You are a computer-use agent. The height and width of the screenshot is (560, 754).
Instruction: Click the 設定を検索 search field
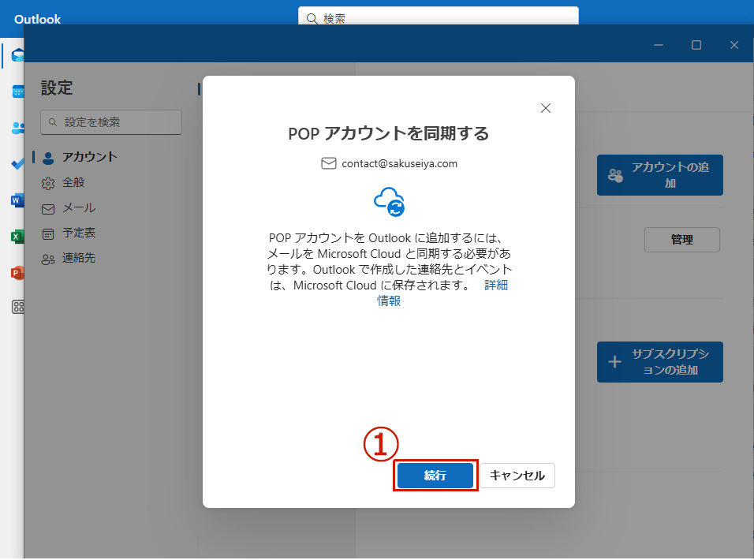(x=111, y=122)
